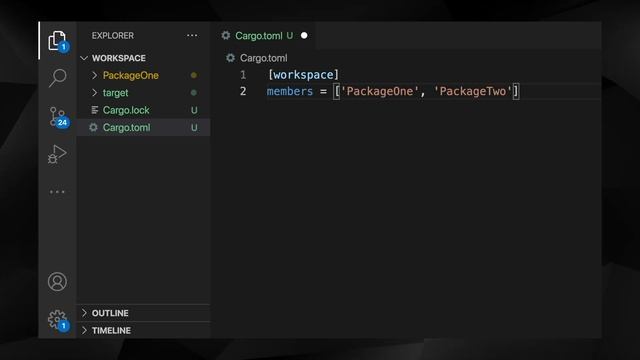Open the Search view icon

(x=58, y=78)
